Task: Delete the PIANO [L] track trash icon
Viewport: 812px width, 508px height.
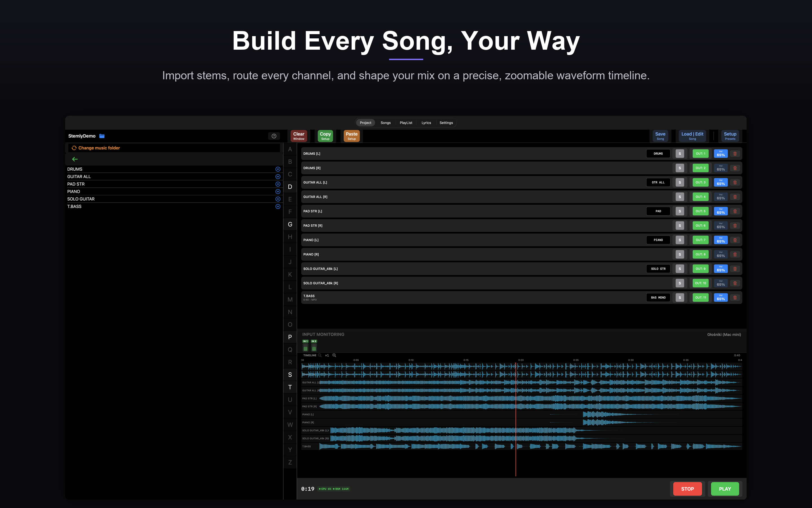Action: (735, 240)
